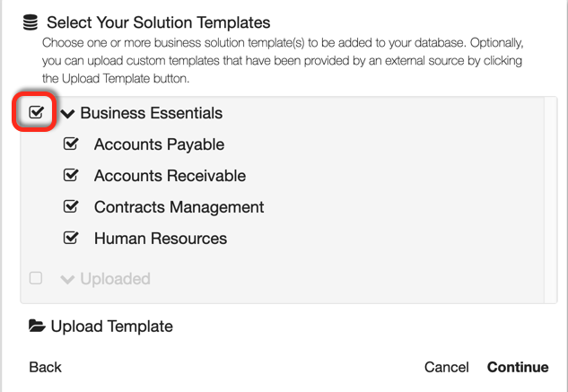Untick the Human Resources checkbox
This screenshot has width=568, height=392.
[x=71, y=239]
